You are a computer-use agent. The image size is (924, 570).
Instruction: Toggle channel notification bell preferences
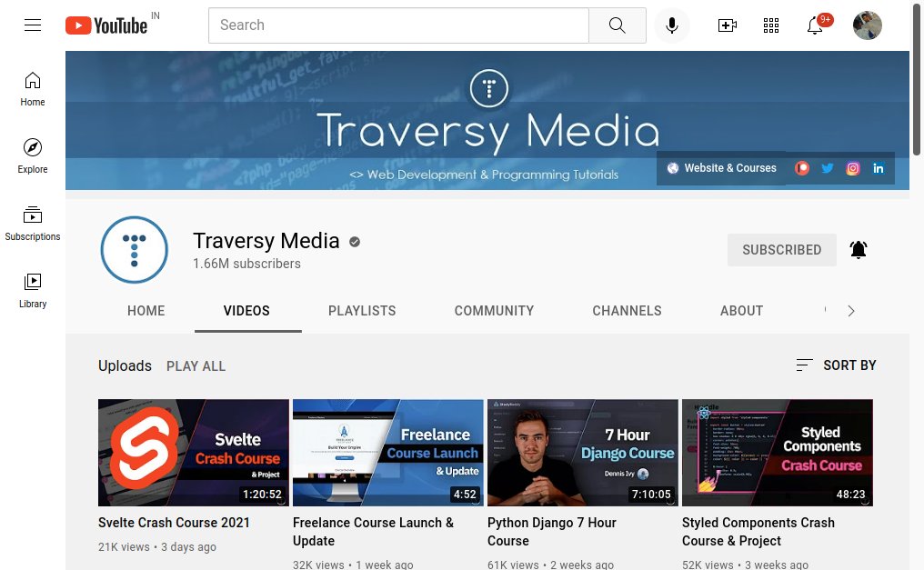click(858, 250)
